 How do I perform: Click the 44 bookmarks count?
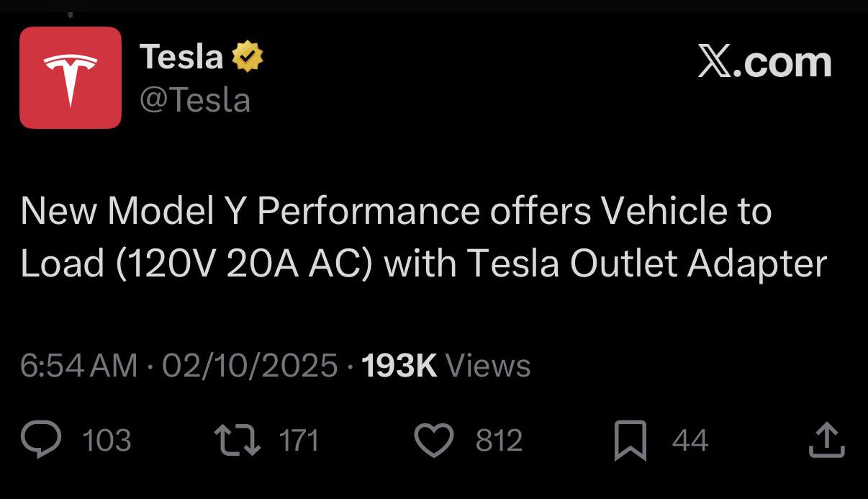click(690, 440)
